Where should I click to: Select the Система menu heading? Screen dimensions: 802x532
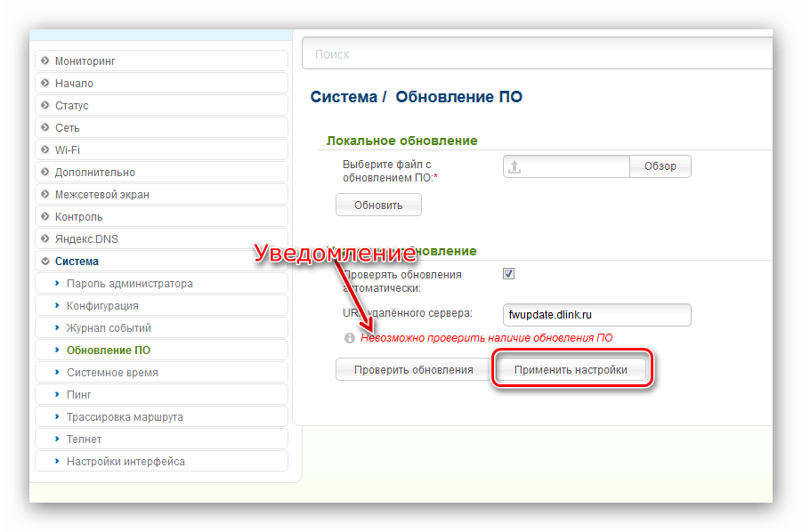161,262
